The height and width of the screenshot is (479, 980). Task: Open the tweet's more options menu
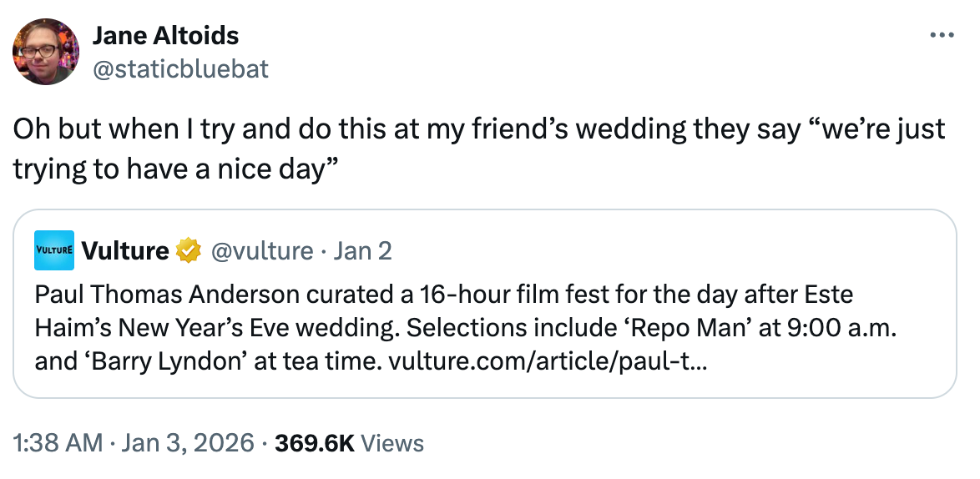tap(941, 36)
